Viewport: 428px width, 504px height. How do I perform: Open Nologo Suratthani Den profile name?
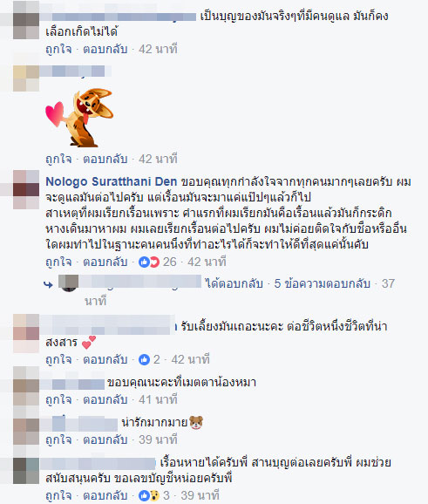coord(112,181)
